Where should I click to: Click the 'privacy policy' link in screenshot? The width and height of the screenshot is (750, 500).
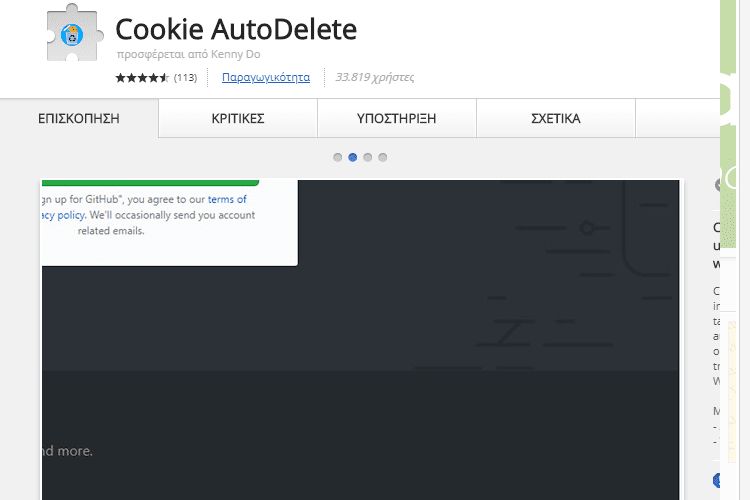(63, 215)
